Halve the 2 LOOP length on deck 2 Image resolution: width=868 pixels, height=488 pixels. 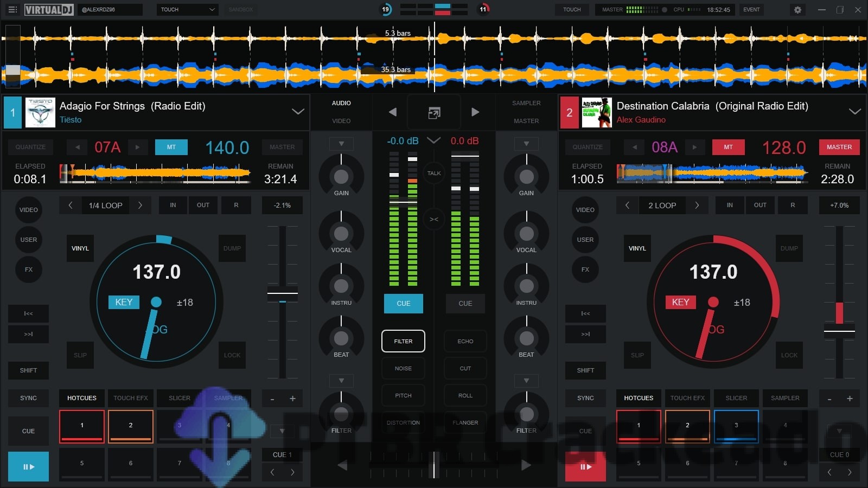click(627, 206)
